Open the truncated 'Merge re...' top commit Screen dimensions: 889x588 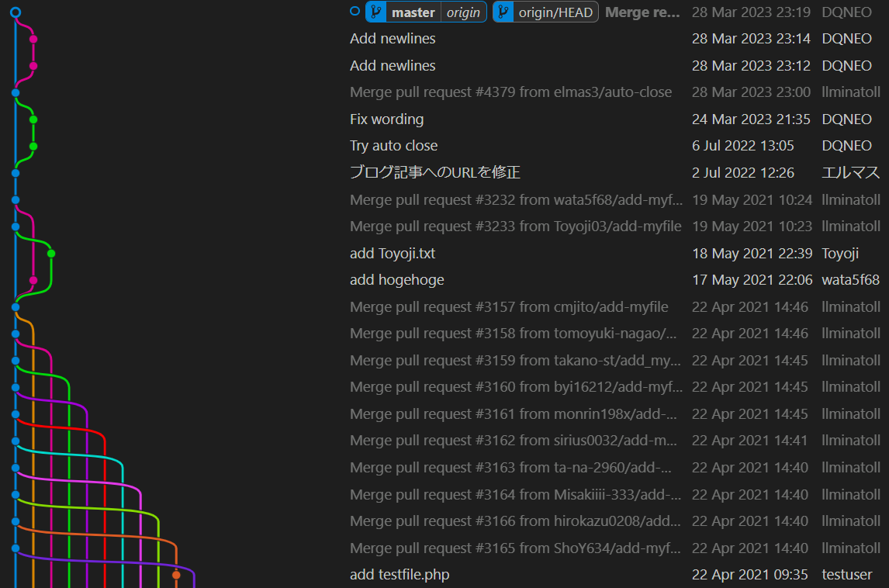pos(642,12)
